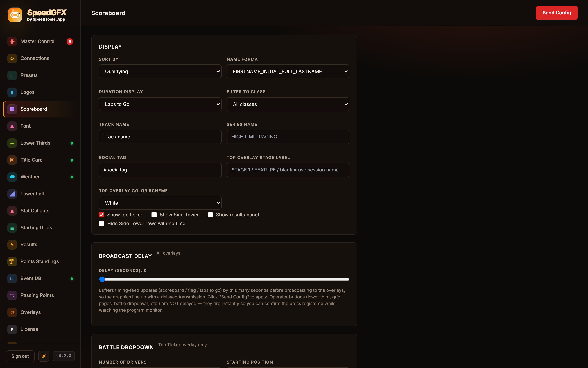Click the Scoreboard purple square icon
The image size is (588, 368).
click(12, 109)
